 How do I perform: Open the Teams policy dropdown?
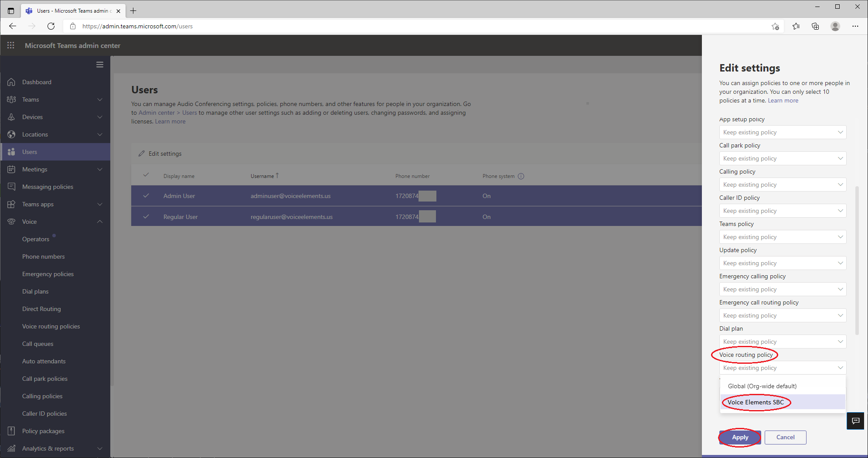(x=783, y=237)
